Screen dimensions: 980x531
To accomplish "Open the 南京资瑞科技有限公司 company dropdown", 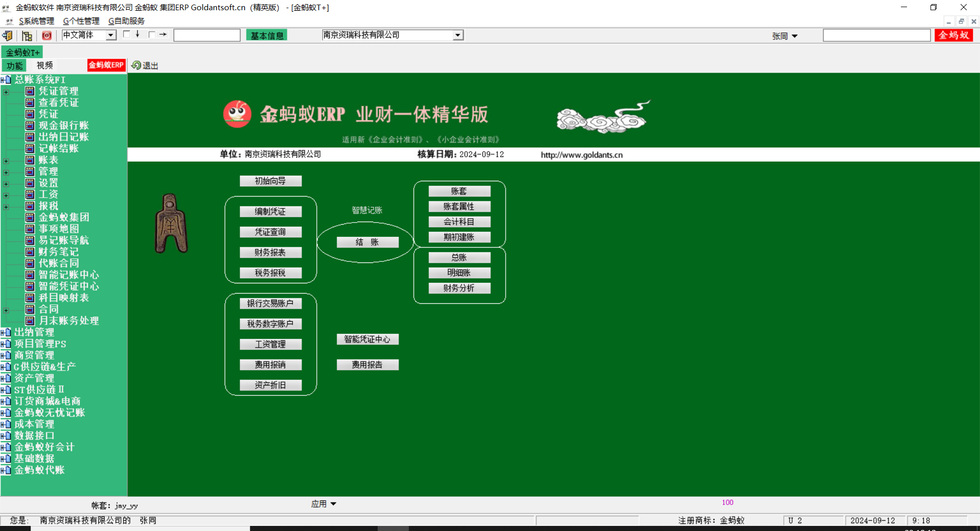I will pyautogui.click(x=458, y=35).
